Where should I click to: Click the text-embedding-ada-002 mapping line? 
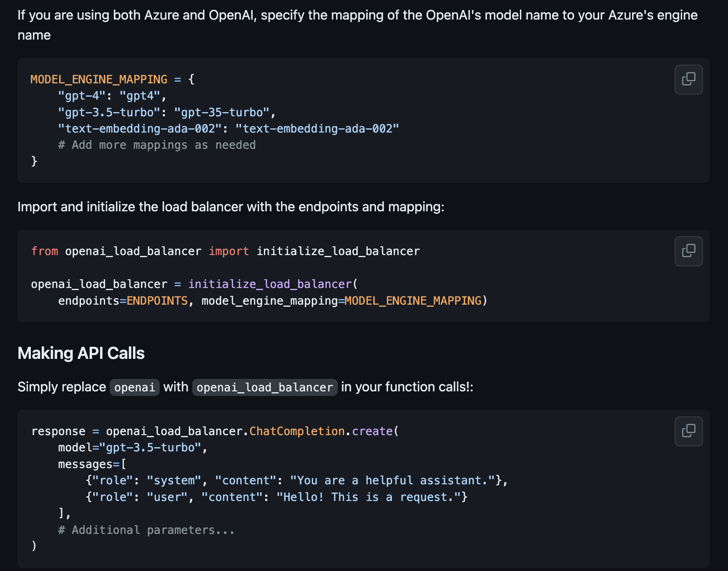pyautogui.click(x=228, y=128)
